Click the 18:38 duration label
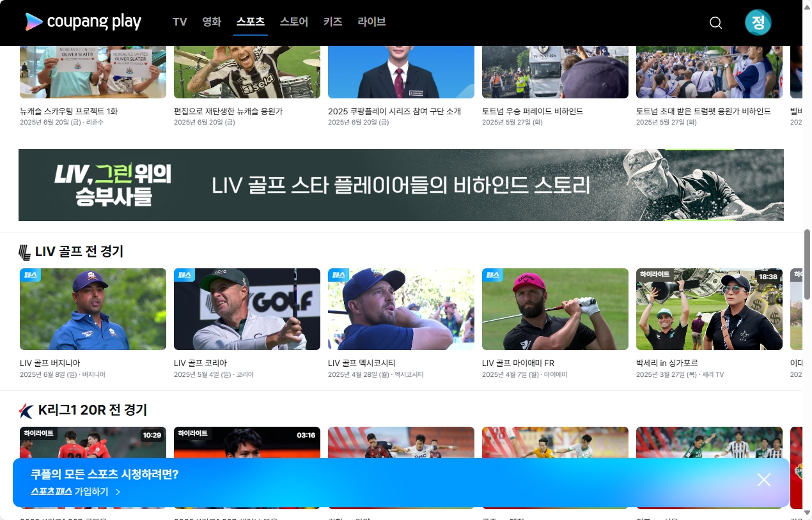The width and height of the screenshot is (812, 520). (x=767, y=277)
